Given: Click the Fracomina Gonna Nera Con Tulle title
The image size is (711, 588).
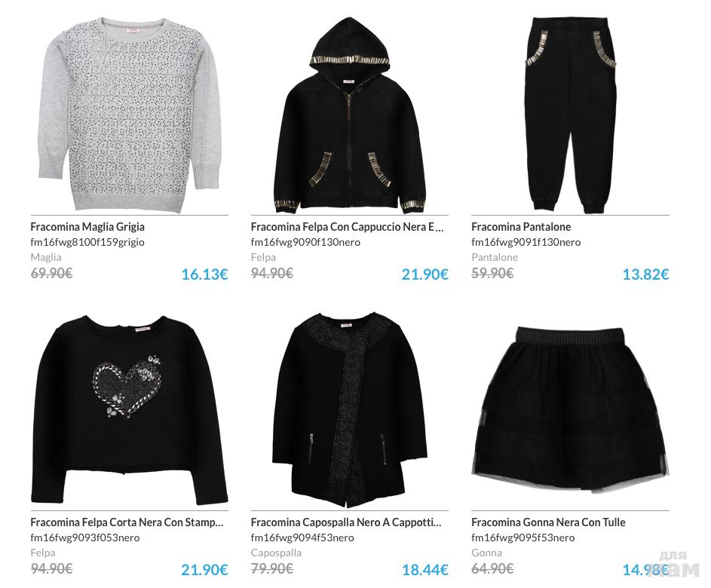Looking at the screenshot, I should click(x=548, y=522).
